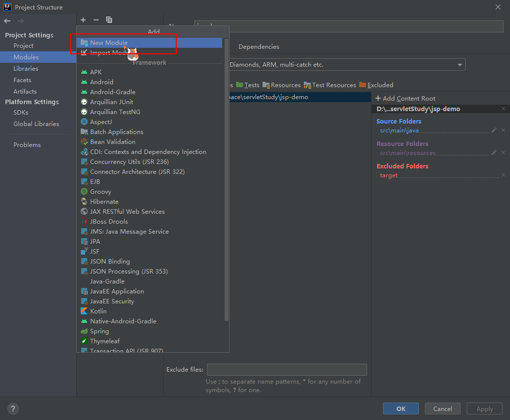The image size is (510, 420).
Task: Click the Exclude files input field
Action: pyautogui.click(x=287, y=370)
